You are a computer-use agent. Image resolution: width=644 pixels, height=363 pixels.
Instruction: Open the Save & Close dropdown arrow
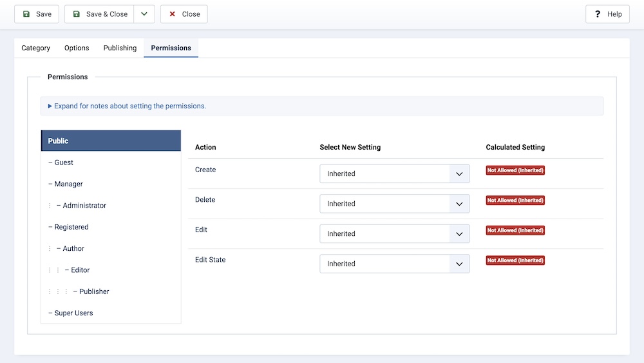[144, 14]
